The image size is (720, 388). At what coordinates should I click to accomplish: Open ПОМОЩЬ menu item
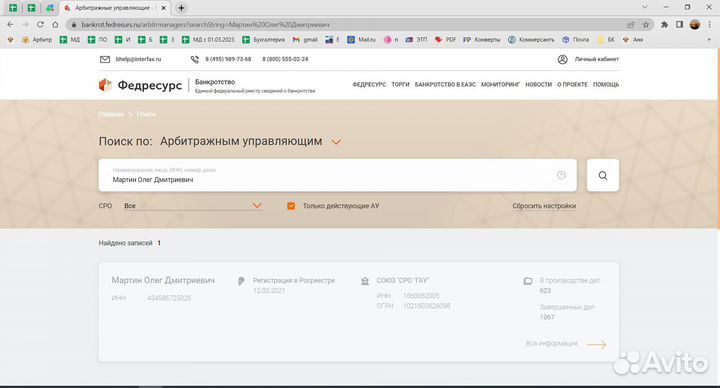click(x=606, y=84)
